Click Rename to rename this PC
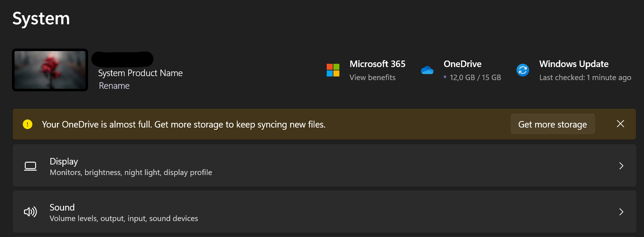 114,86
